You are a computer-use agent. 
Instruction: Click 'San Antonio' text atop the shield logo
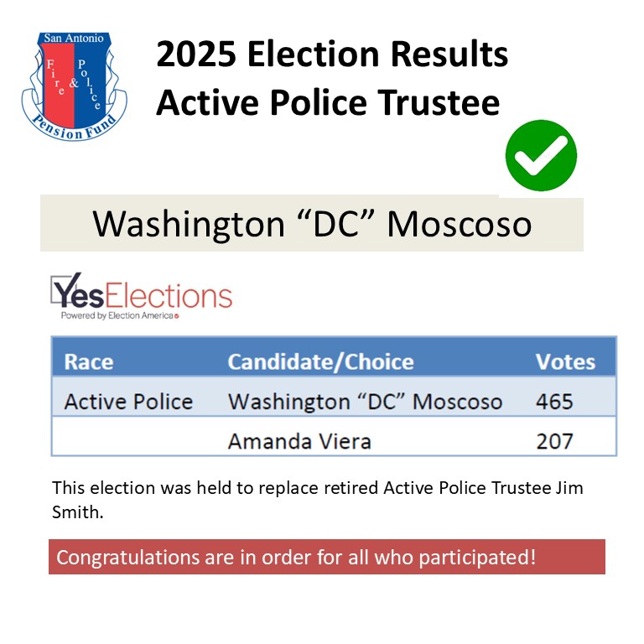[x=74, y=39]
